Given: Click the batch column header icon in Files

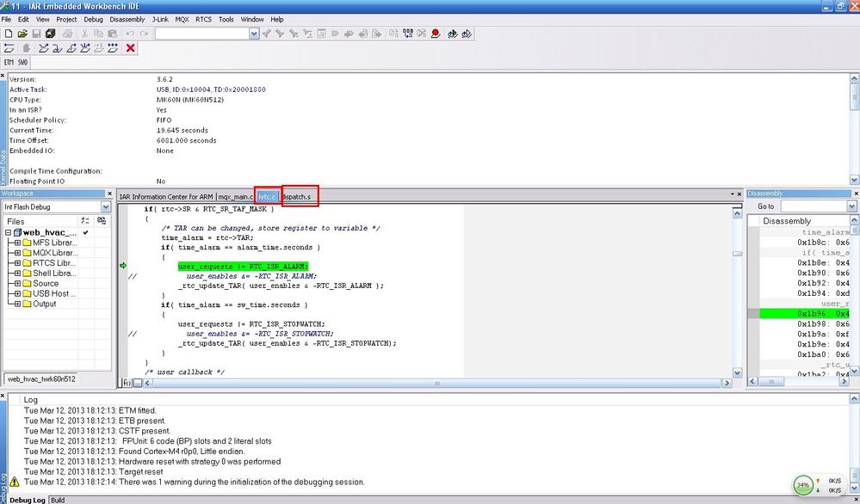Looking at the screenshot, I should 102,221.
